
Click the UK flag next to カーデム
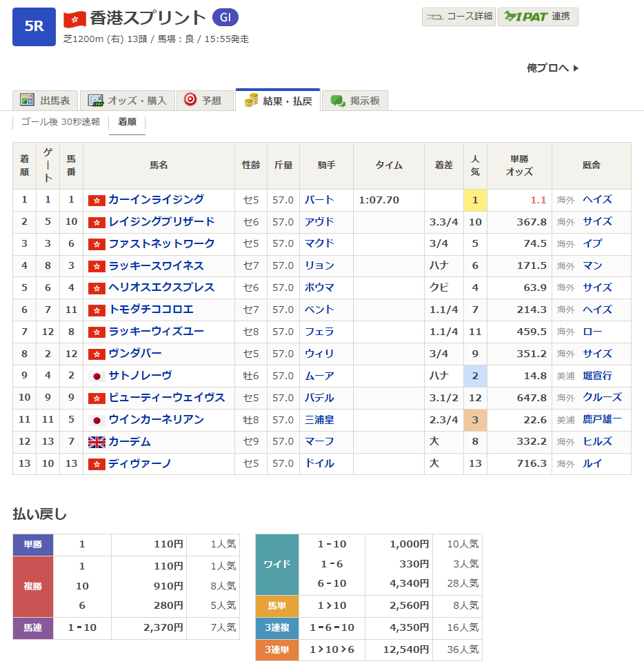[x=97, y=442]
